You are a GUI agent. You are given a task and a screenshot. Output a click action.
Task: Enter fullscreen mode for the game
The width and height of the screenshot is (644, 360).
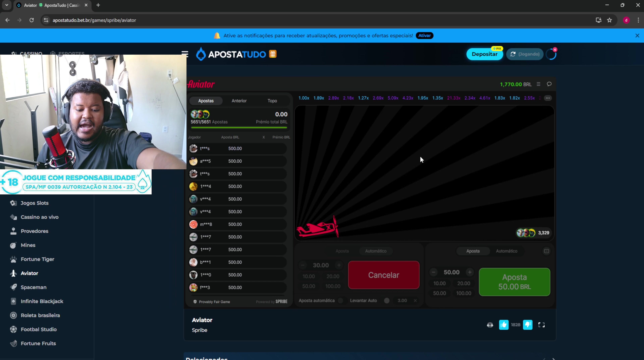click(541, 324)
